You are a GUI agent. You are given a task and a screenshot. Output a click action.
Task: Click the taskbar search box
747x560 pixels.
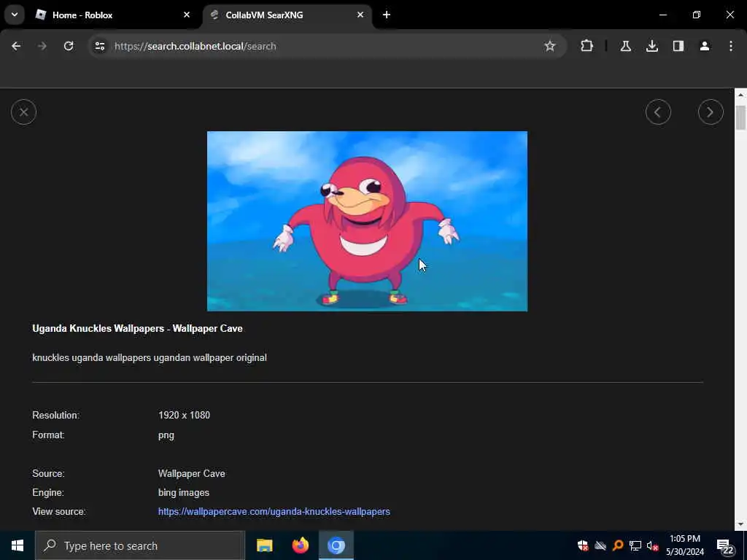click(140, 545)
